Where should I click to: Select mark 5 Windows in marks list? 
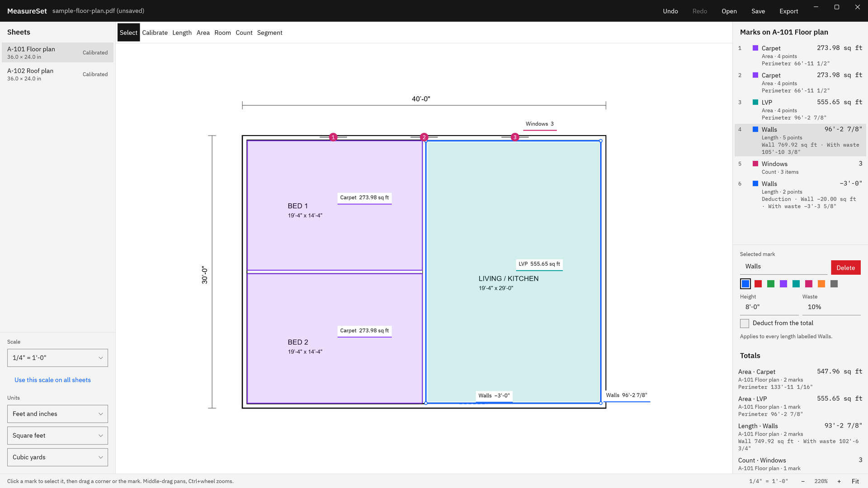(x=800, y=168)
